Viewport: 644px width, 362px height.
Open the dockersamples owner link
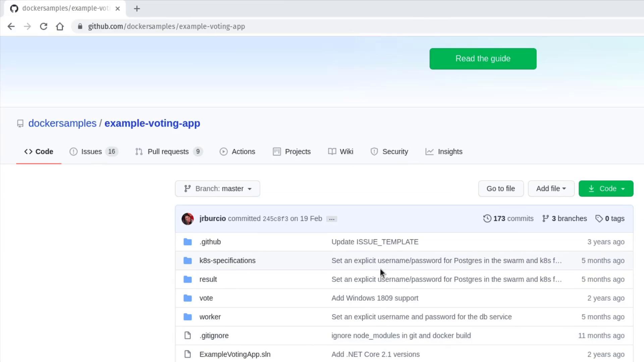(x=62, y=123)
